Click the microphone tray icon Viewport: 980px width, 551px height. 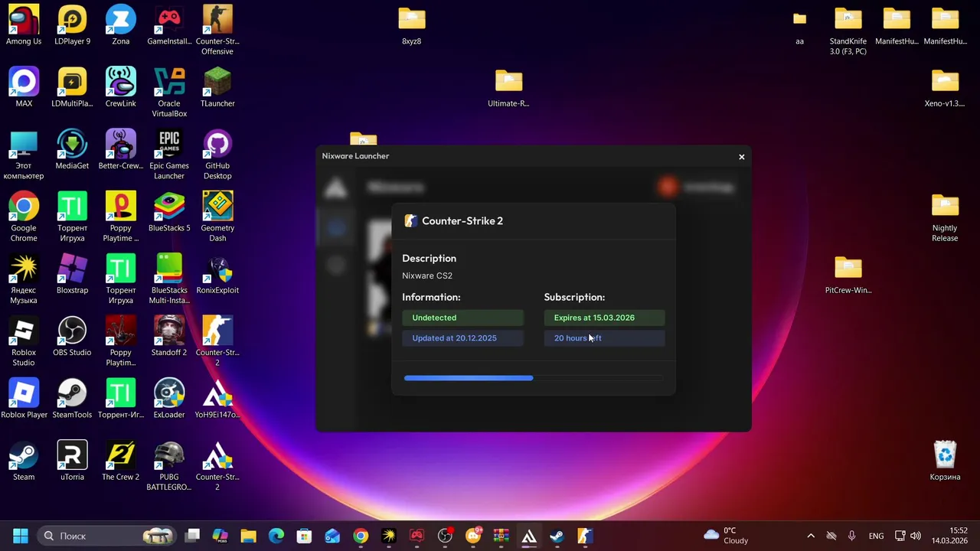pos(851,536)
